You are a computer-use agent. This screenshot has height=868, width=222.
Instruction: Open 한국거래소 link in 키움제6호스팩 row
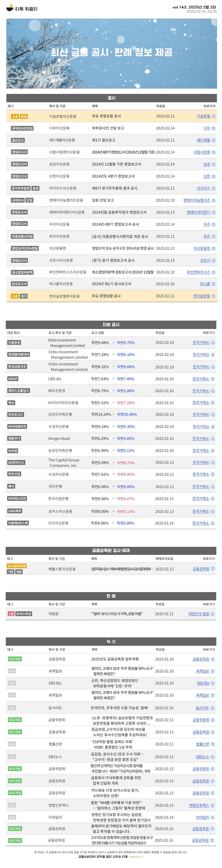[x=201, y=523]
